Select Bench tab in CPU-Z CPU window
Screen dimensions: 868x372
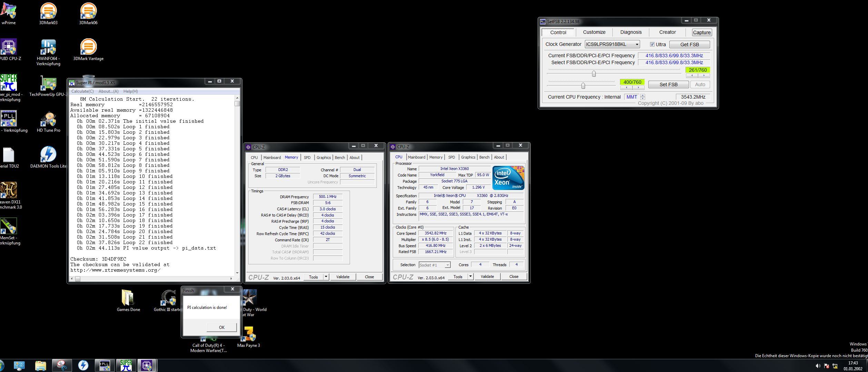pos(484,157)
